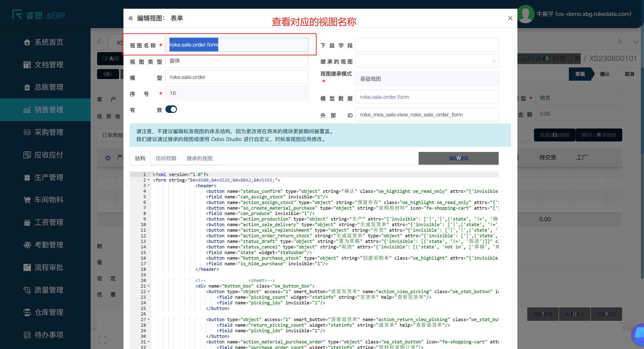The image size is (644, 349).
Task: Click user avatar icon at top right
Action: point(525,14)
